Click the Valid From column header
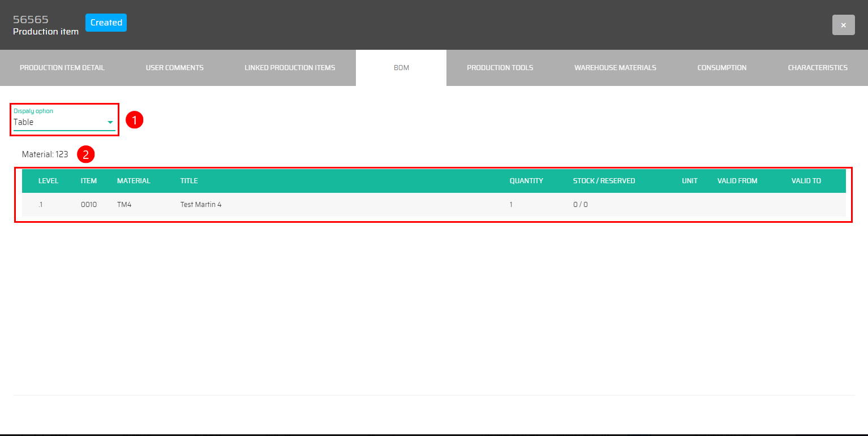Image resolution: width=868 pixels, height=436 pixels. coord(737,181)
